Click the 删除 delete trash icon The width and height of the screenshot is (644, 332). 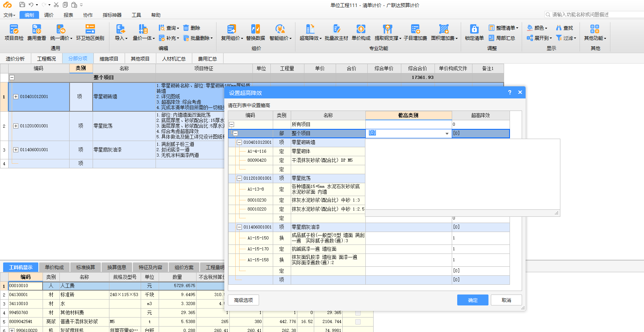[x=186, y=28]
